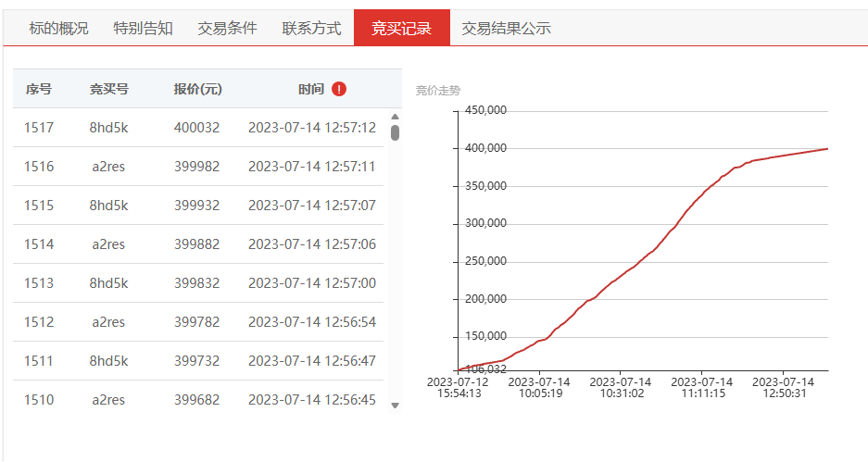Click the 2023-07-14 10:05:19 axis label
Screen dimensions: 868x462
coord(540,388)
